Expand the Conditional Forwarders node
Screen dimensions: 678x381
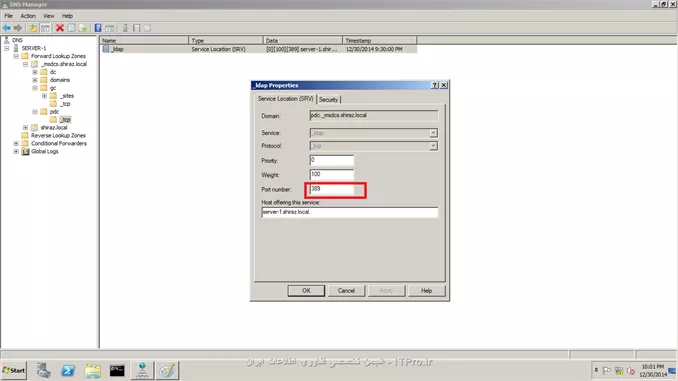(16, 143)
